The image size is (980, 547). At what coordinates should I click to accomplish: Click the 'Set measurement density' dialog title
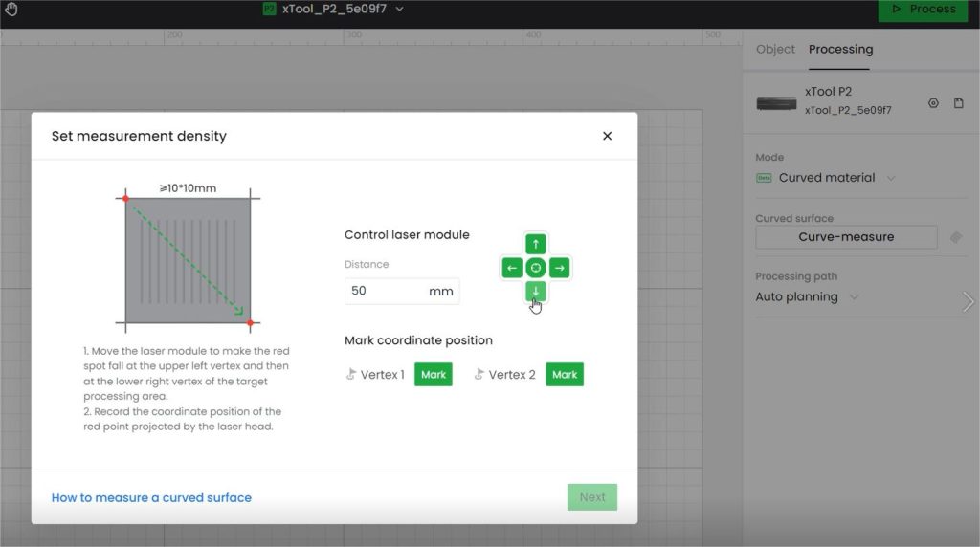click(x=139, y=136)
